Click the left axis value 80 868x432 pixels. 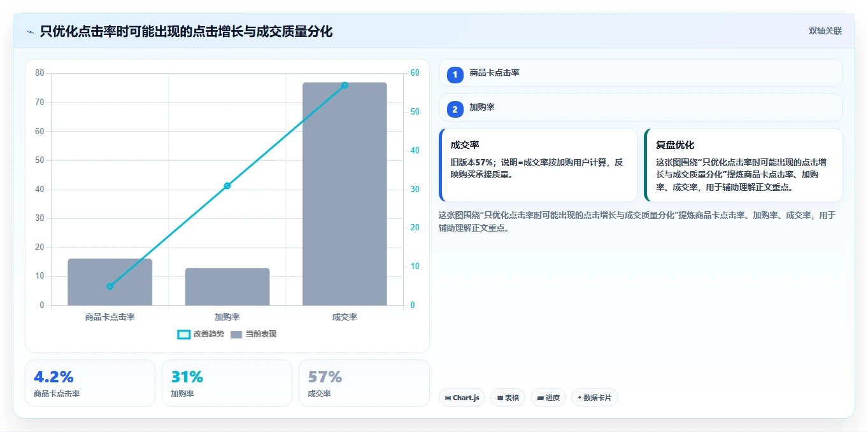click(39, 73)
